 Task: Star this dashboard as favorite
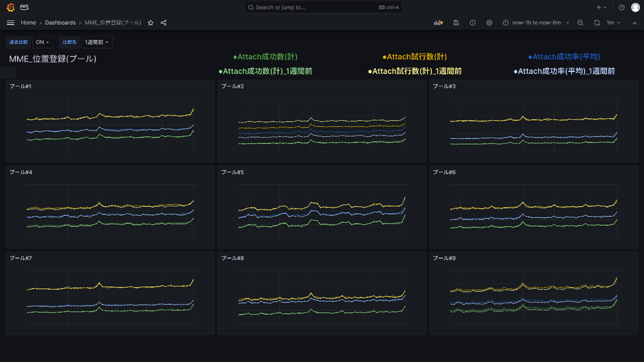point(151,23)
